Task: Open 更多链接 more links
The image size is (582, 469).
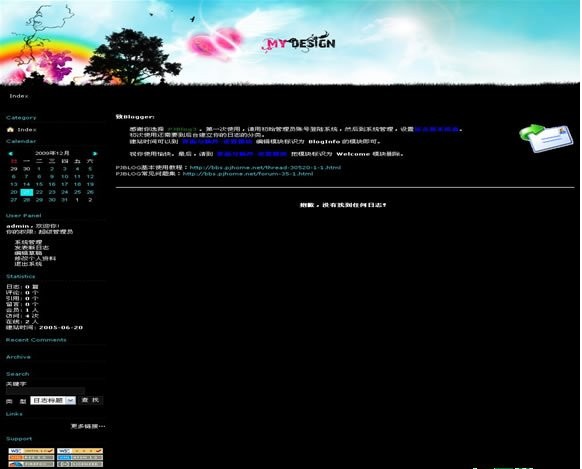Action: [88, 426]
